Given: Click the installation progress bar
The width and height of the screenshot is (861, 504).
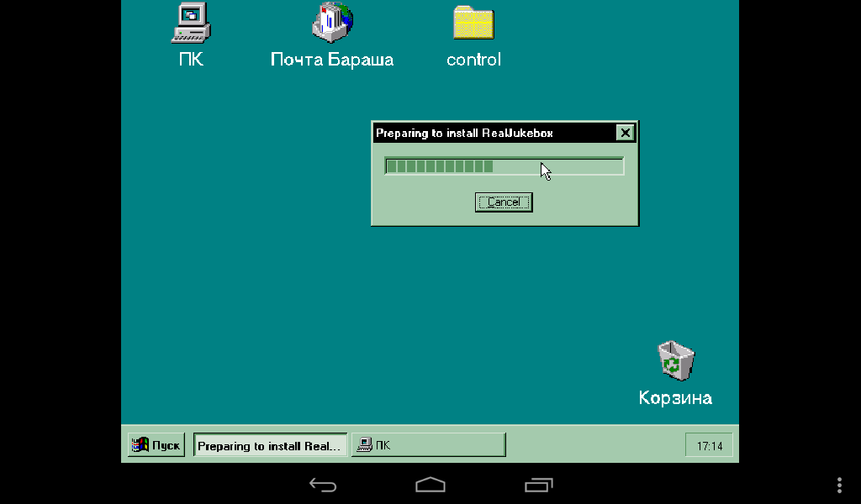Looking at the screenshot, I should 504,166.
